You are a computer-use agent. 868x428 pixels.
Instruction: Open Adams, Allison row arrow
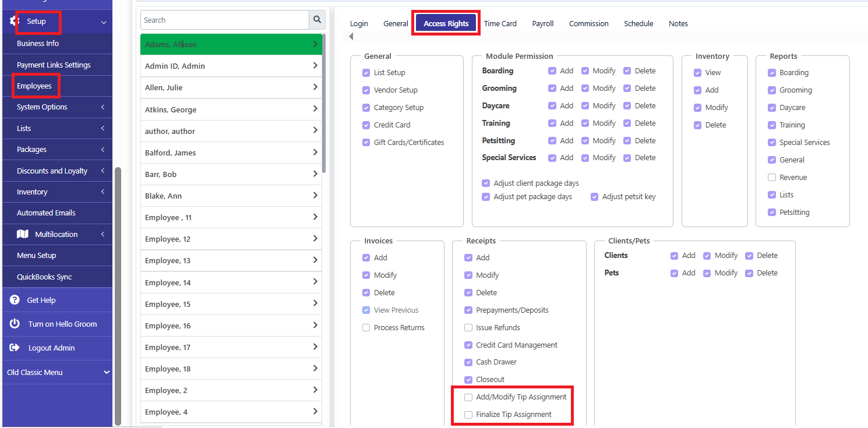click(x=315, y=44)
